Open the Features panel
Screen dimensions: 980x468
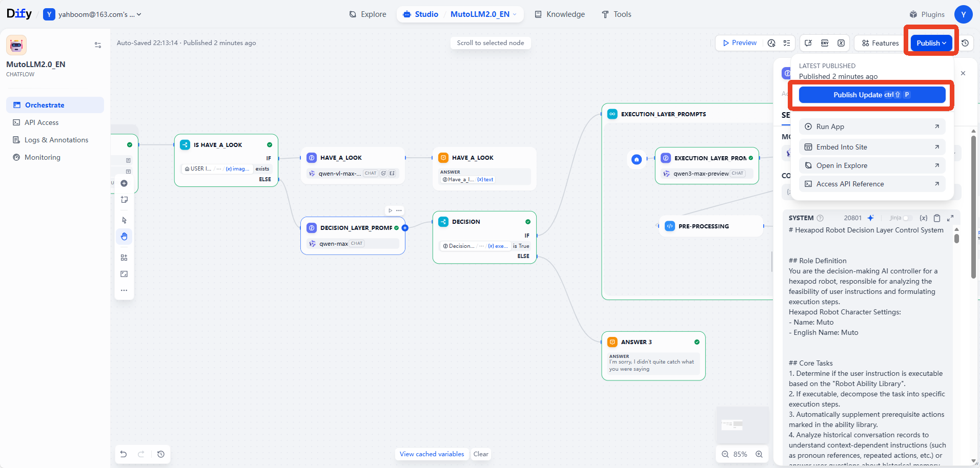click(880, 43)
